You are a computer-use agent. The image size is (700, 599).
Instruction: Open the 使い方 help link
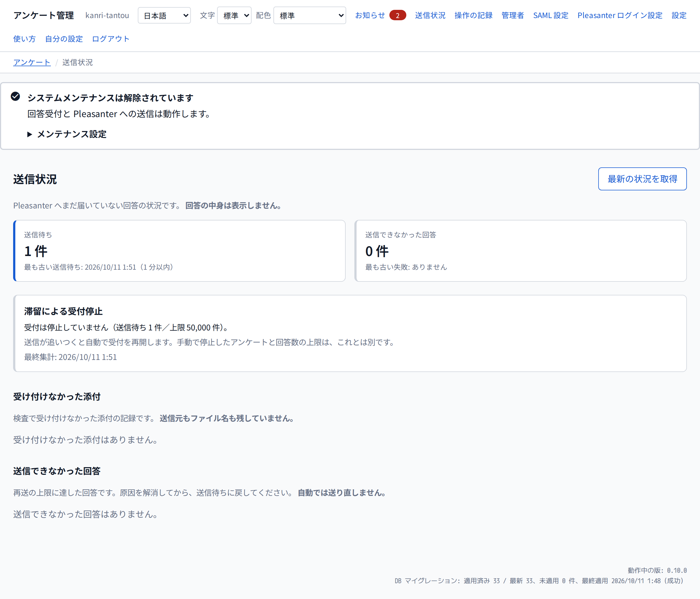point(24,39)
